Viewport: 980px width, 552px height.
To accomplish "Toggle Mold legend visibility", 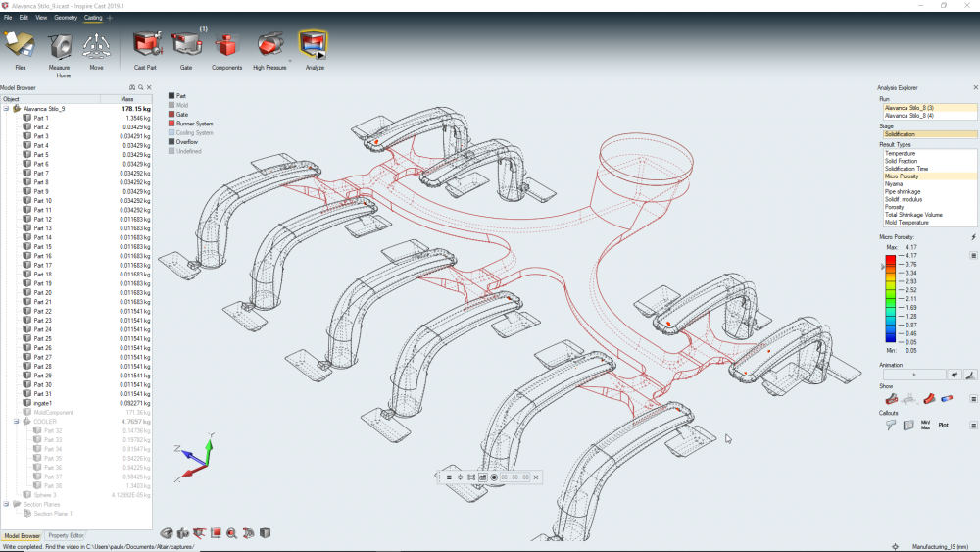I will [x=171, y=105].
